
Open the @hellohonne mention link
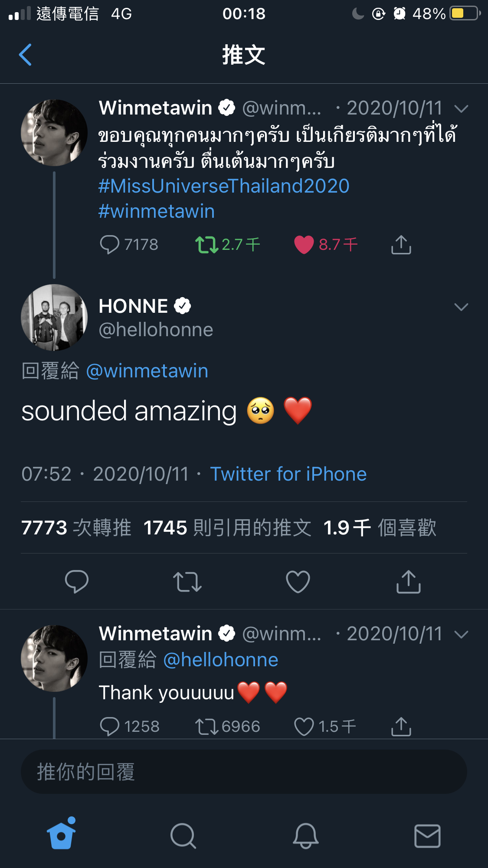[x=220, y=660]
